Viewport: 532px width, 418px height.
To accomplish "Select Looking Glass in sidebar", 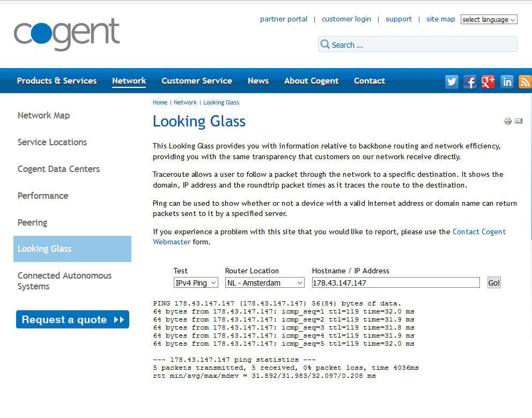I will 72,249.
